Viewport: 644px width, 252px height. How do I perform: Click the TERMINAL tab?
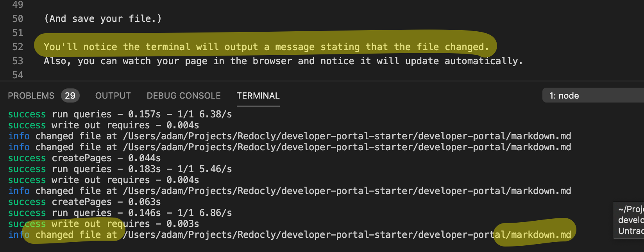click(x=258, y=96)
